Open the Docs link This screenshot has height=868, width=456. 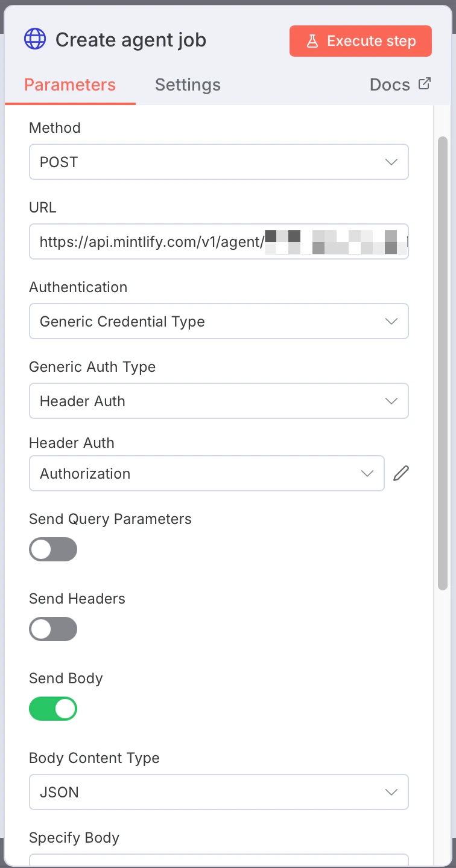[x=390, y=85]
